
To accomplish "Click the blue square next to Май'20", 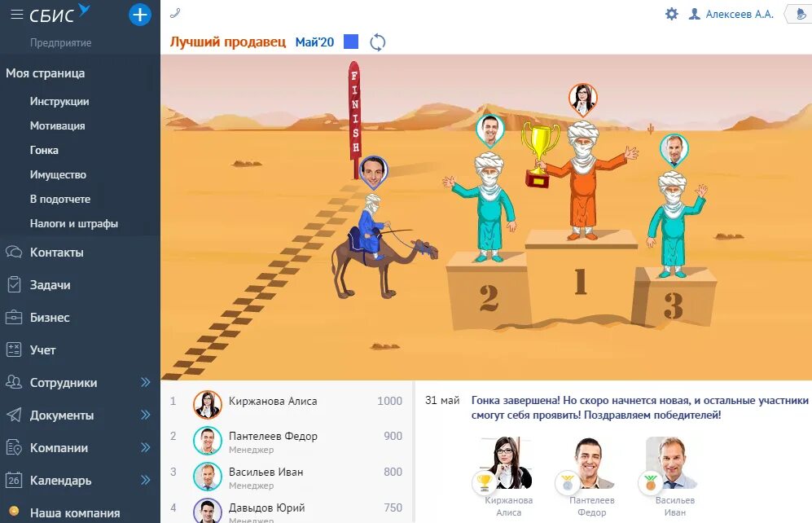I will point(351,42).
